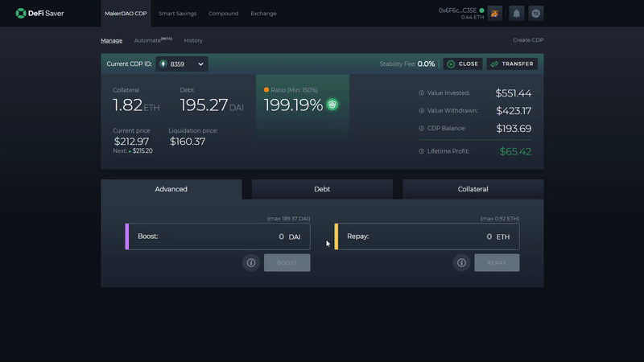Focus the Repay ETH amount field
Screen dimensions: 644x362
tap(427, 237)
